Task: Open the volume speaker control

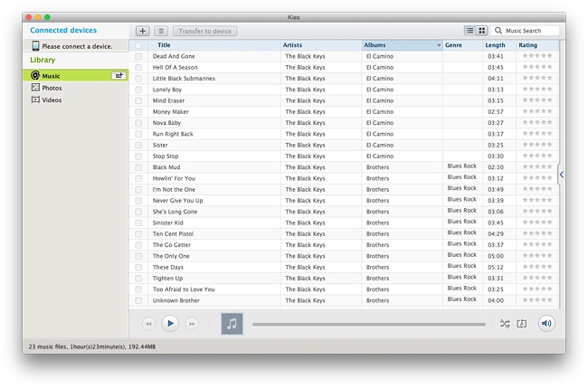Action: point(546,323)
